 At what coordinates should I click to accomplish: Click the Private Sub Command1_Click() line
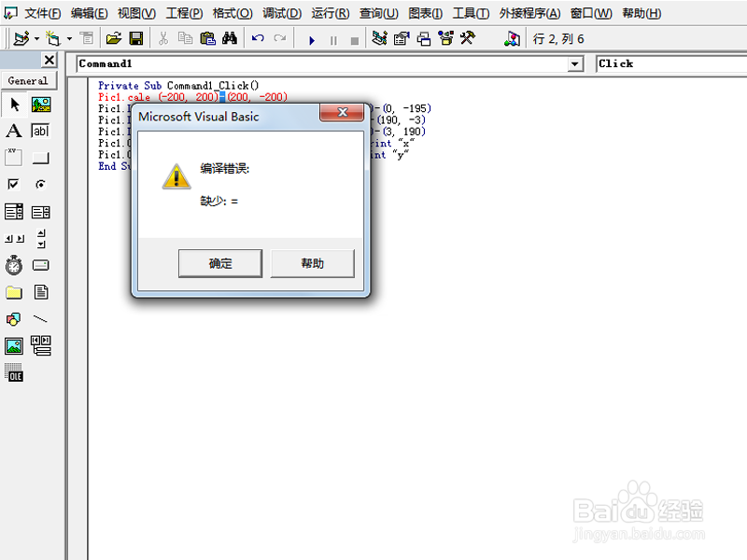point(178,86)
